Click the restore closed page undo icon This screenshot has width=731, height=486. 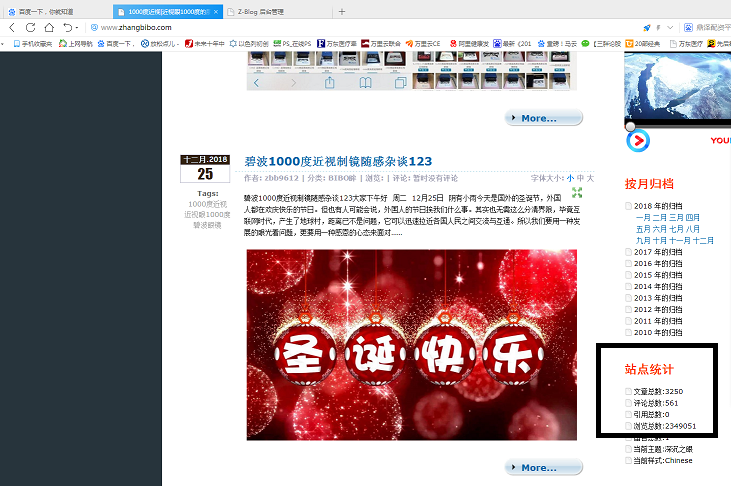click(68, 28)
